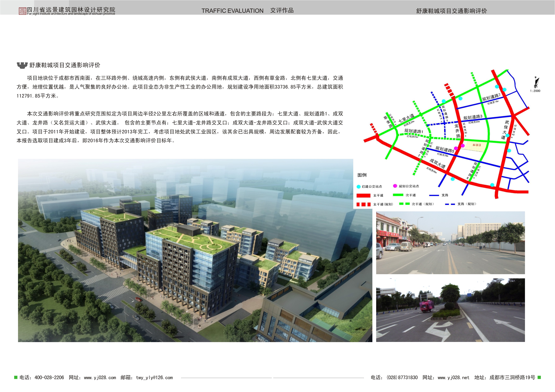Click phone number (028)87731830
The image size is (555, 392).
402,377
